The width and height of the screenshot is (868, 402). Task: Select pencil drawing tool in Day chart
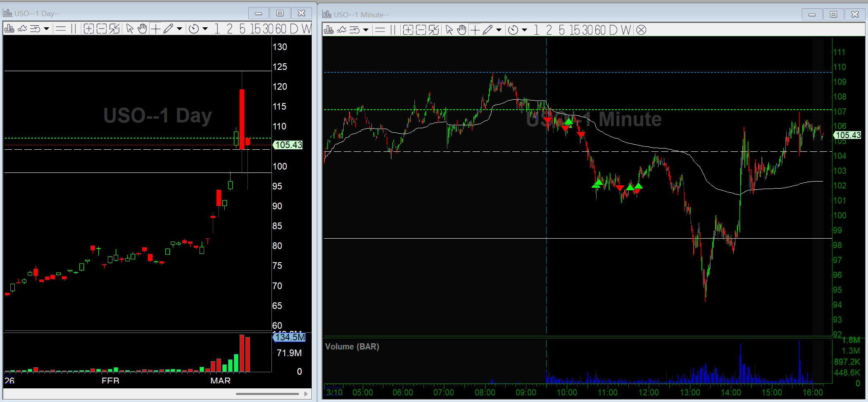168,29
